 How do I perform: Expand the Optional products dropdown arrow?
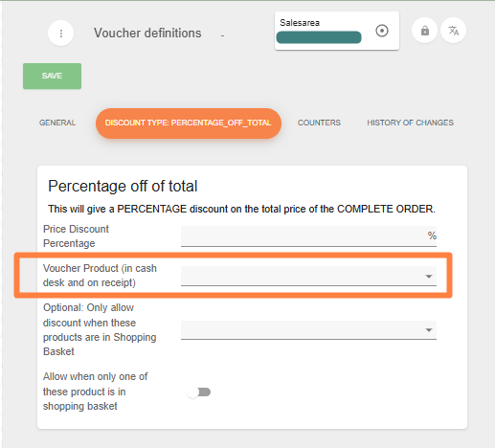point(429,330)
